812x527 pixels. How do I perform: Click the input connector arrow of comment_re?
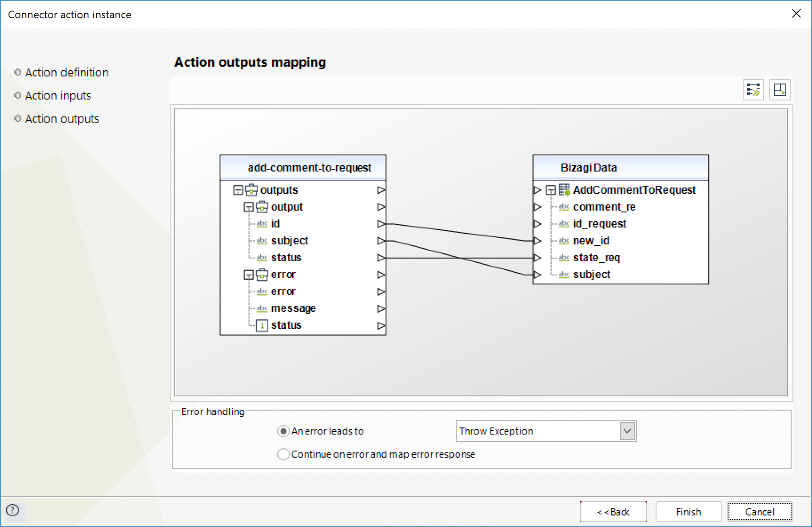coord(537,207)
